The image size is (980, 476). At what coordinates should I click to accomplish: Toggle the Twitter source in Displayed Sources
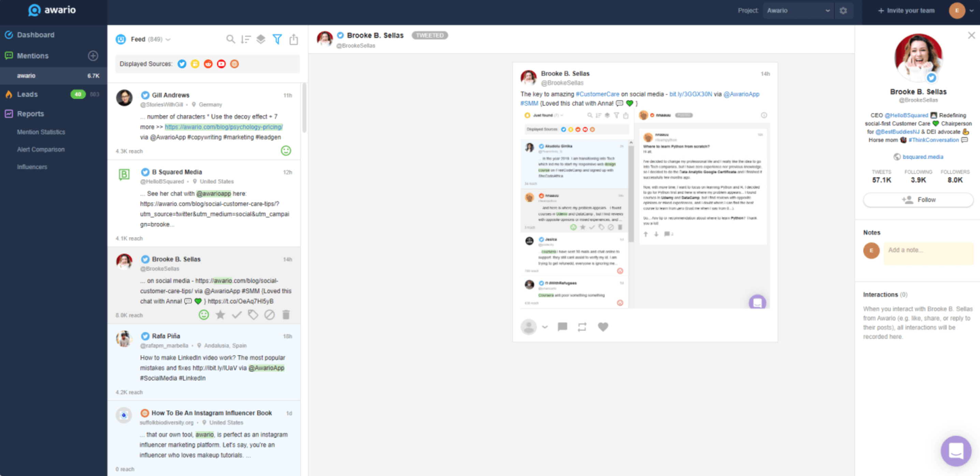182,64
